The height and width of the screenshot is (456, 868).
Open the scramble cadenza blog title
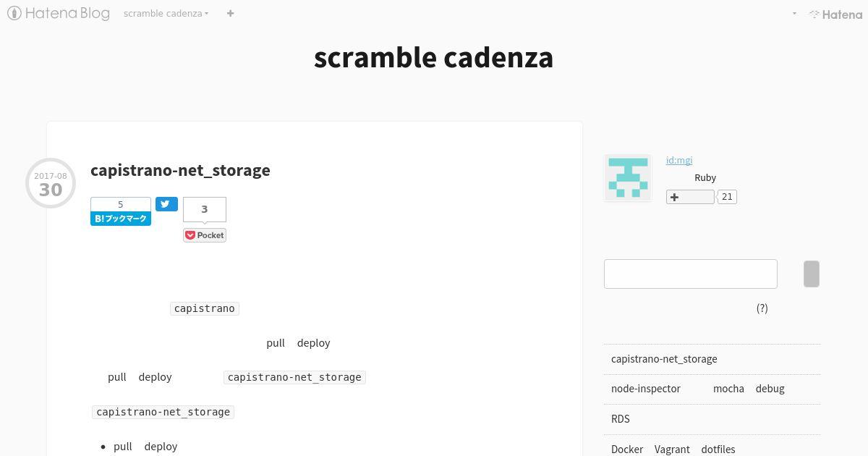click(x=434, y=57)
